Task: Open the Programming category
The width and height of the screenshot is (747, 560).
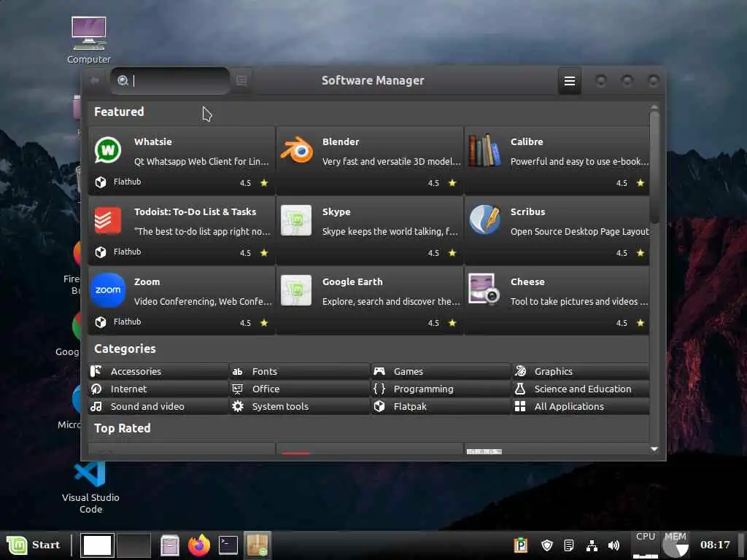Action: point(441,389)
